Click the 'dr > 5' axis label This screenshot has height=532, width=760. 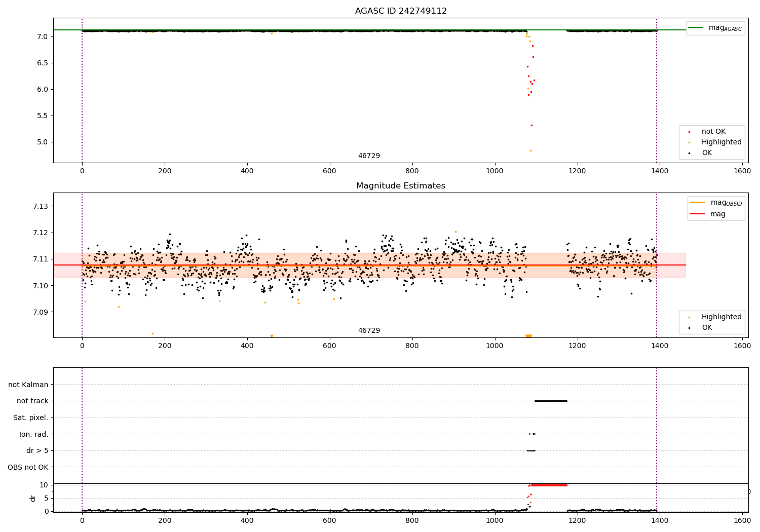pyautogui.click(x=37, y=450)
